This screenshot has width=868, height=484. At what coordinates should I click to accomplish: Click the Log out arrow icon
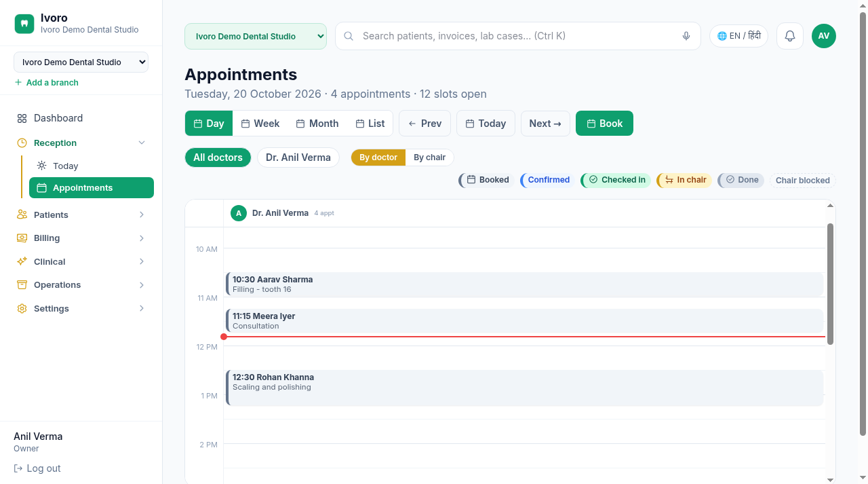(18, 468)
